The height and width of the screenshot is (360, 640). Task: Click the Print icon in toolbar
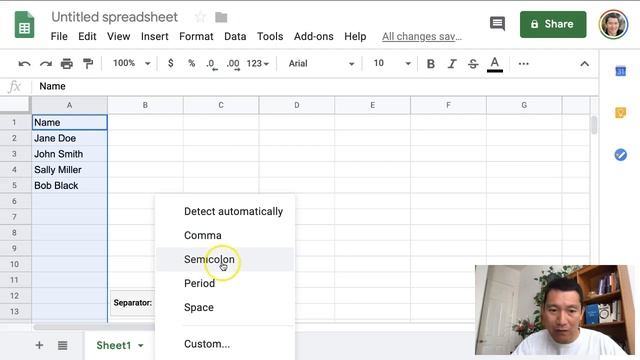(67, 64)
